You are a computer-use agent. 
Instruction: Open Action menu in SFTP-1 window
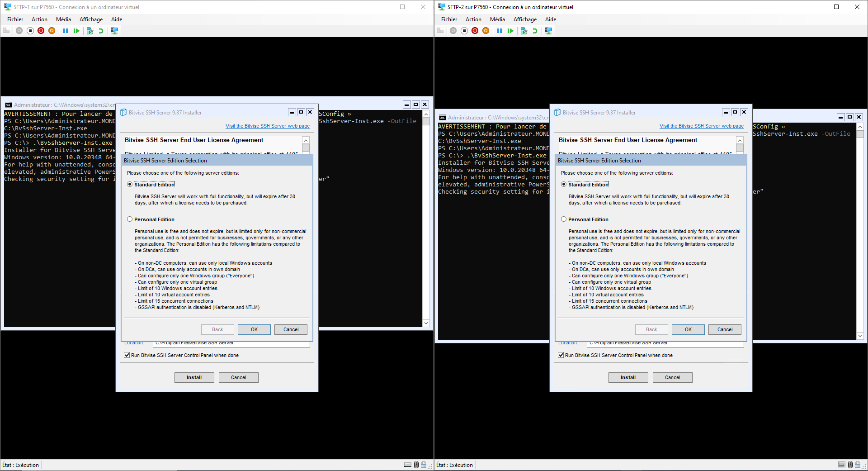click(x=39, y=19)
